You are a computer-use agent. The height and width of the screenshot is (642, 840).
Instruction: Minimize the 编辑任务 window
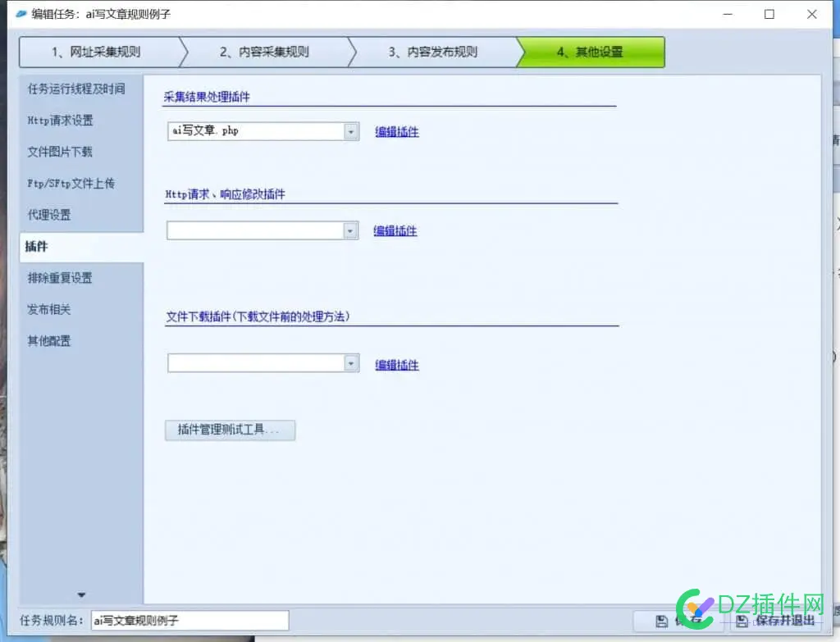[x=728, y=14]
